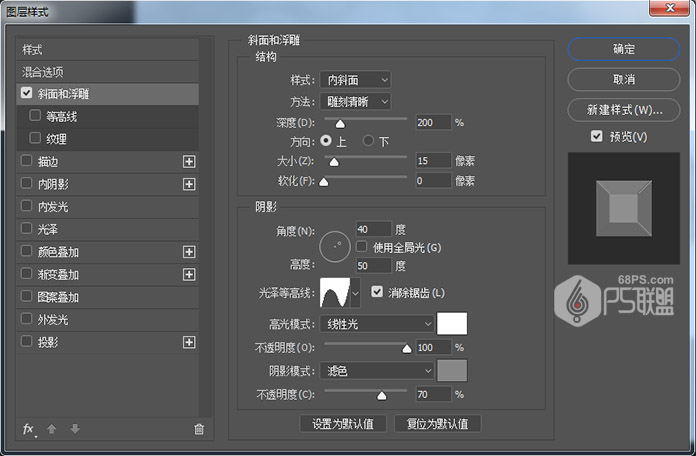
Task: Open white highlight color swatch
Action: click(x=452, y=323)
